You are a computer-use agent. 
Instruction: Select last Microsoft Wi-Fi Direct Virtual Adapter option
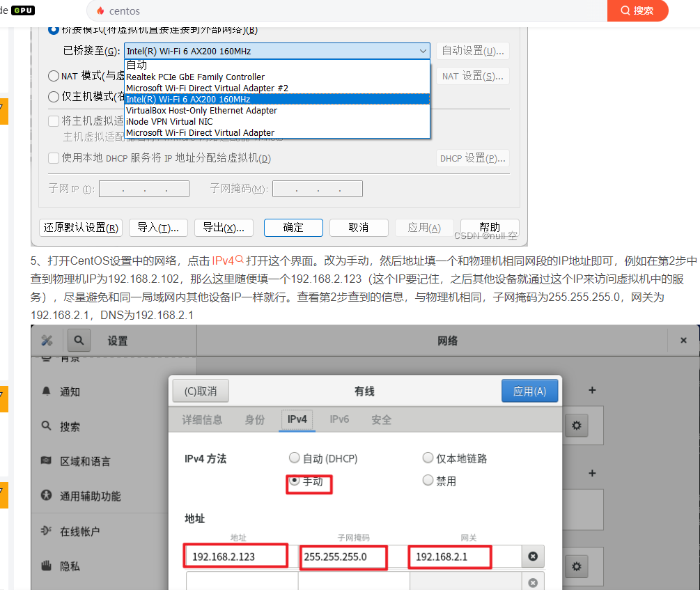click(x=277, y=132)
